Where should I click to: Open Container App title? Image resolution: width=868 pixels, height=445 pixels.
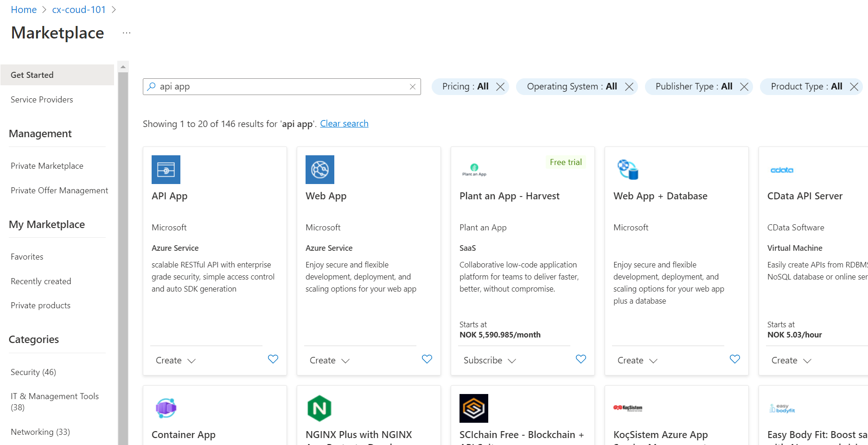point(183,435)
